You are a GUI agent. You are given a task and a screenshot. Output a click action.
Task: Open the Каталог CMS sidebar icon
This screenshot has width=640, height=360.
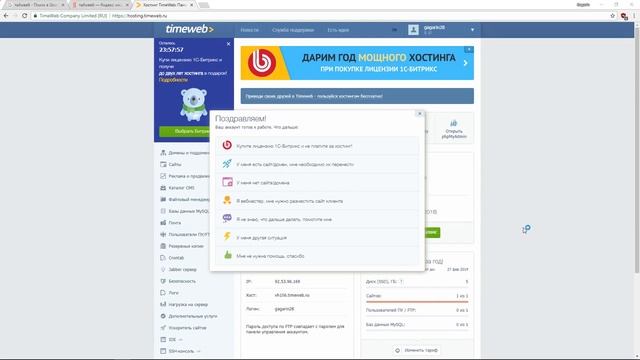(163, 188)
